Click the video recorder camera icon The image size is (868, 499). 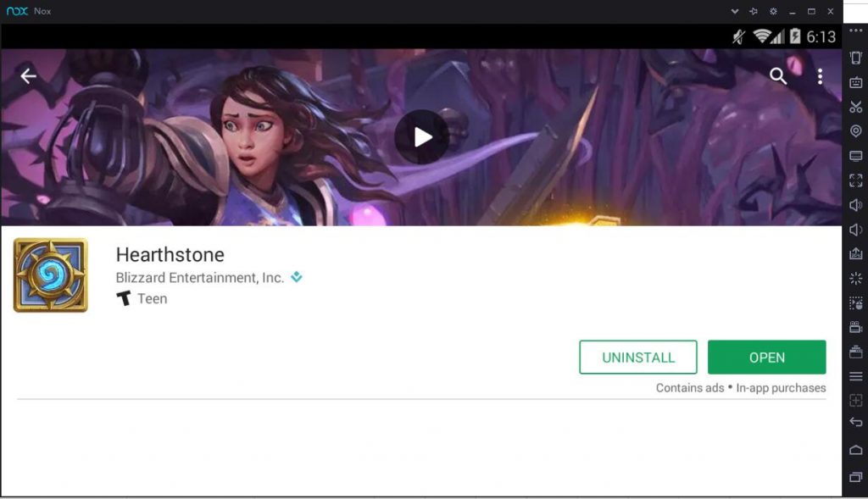click(856, 328)
